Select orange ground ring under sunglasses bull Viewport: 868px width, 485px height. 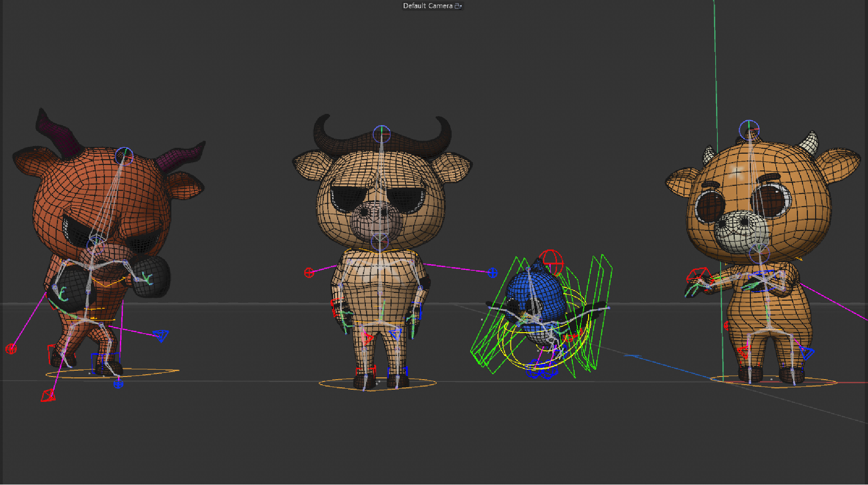click(377, 384)
